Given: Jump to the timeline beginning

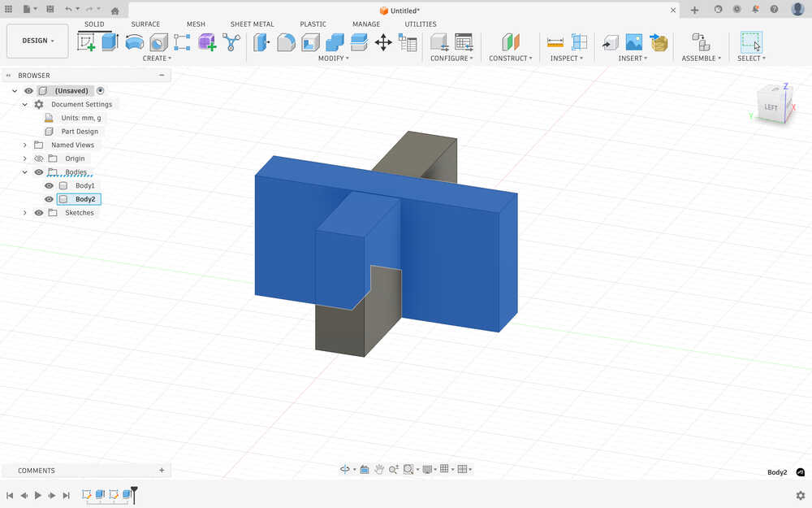Looking at the screenshot, I should 10,495.
